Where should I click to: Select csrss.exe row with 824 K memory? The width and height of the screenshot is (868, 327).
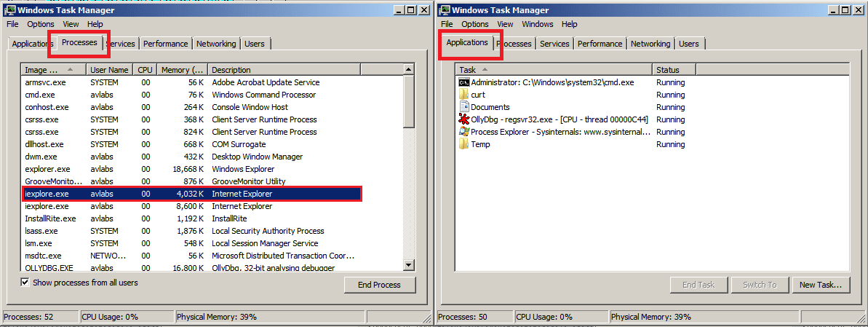191,132
